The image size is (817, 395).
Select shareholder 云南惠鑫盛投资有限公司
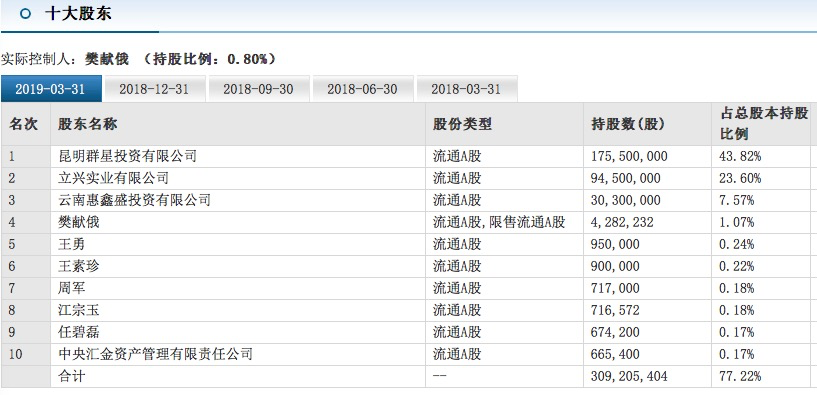pos(134,200)
